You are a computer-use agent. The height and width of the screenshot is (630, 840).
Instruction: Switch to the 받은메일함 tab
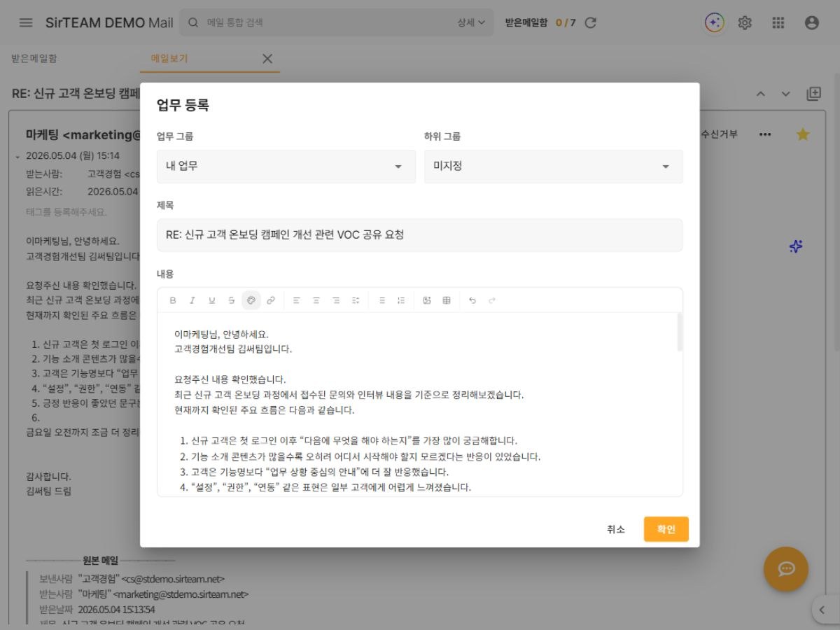pyautogui.click(x=34, y=58)
